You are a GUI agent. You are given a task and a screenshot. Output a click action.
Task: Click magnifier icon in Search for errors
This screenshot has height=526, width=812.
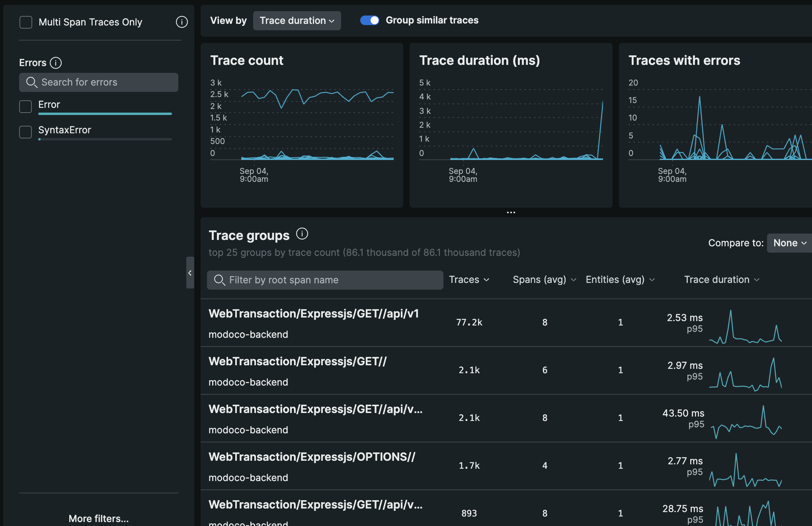coord(31,82)
